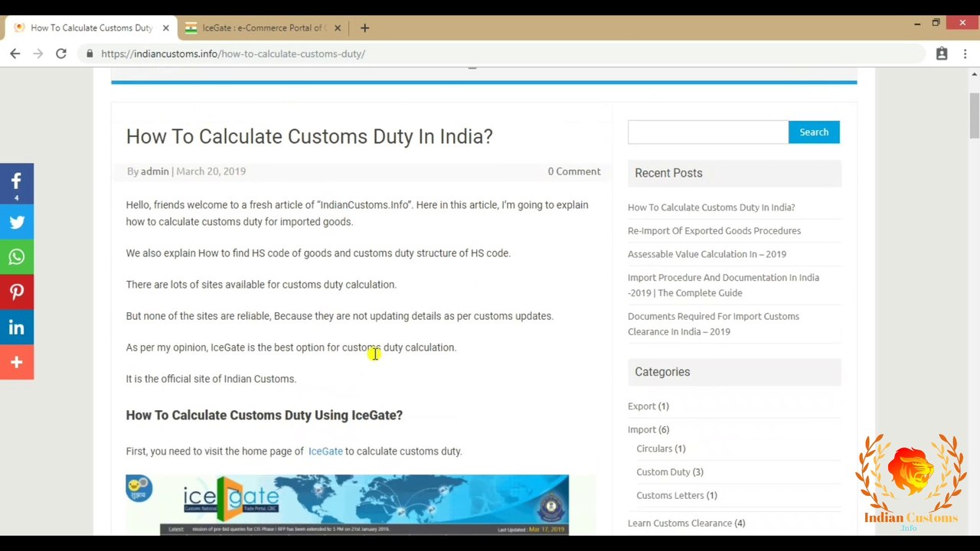Click the page vertical scrollbar thumb
Image resolution: width=980 pixels, height=551 pixels.
pos(974,116)
